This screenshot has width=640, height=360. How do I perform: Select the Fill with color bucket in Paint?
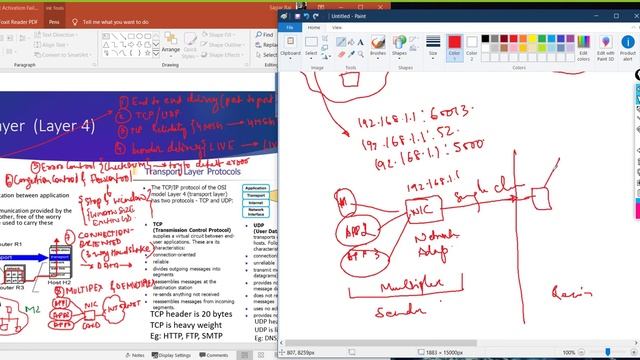pyautogui.click(x=351, y=42)
